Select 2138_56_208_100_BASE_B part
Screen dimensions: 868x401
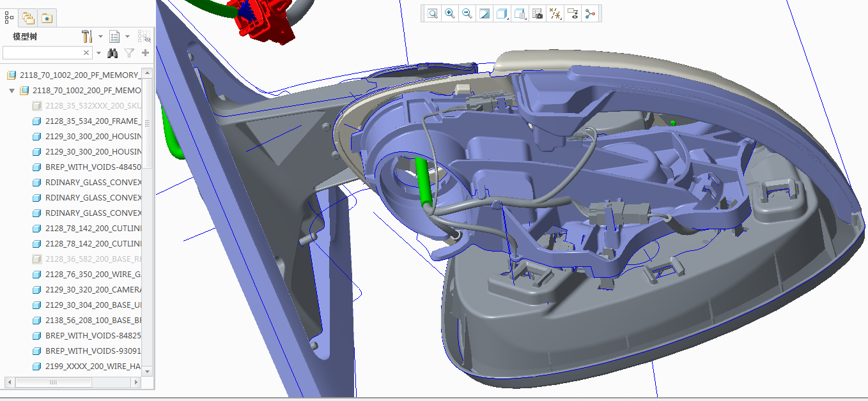(x=87, y=321)
